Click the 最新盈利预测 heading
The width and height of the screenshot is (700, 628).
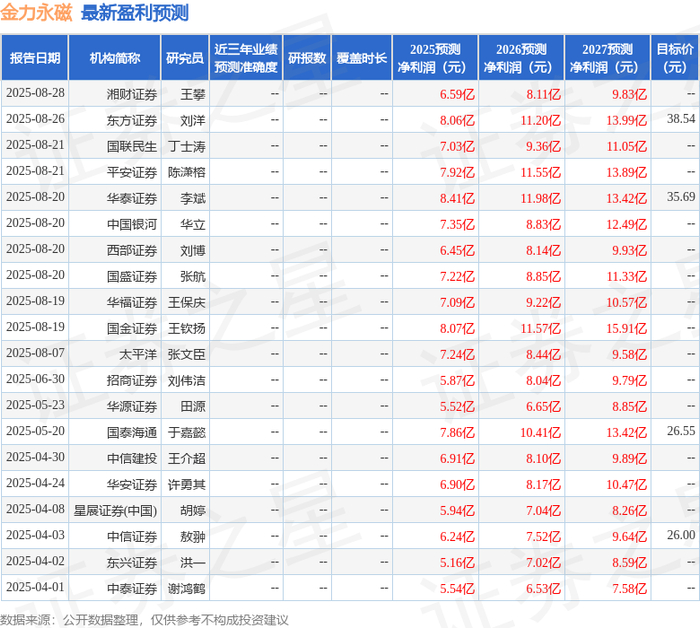pos(135,12)
